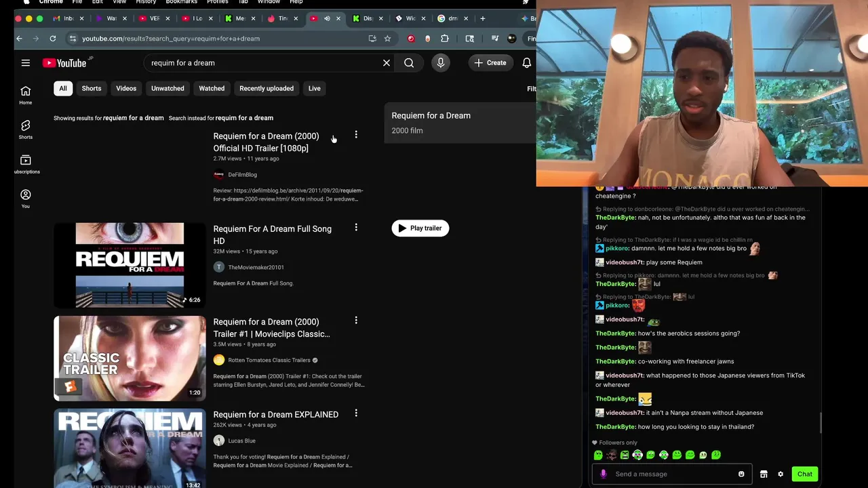The width and height of the screenshot is (868, 488).
Task: Close the Gmail Inbox tab
Action: point(82,19)
